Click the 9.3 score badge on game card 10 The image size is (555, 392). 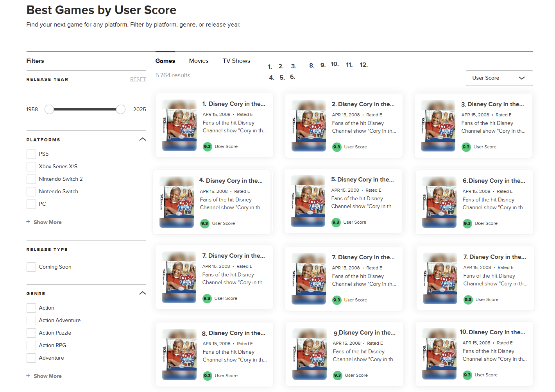pyautogui.click(x=467, y=375)
